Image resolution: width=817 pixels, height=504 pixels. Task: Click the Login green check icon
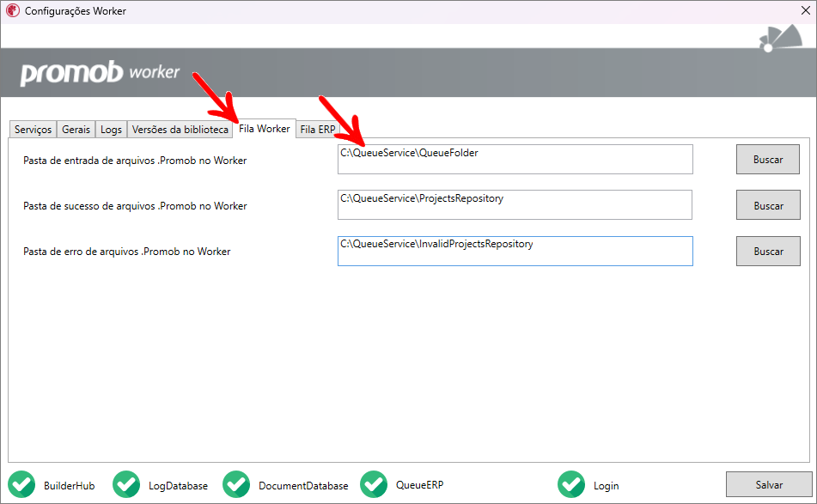571,484
